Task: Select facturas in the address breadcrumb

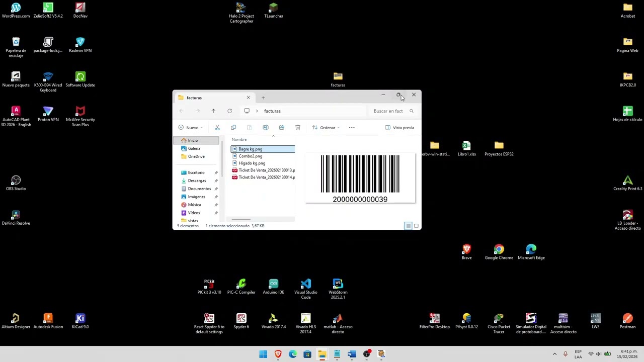Action: (272, 111)
